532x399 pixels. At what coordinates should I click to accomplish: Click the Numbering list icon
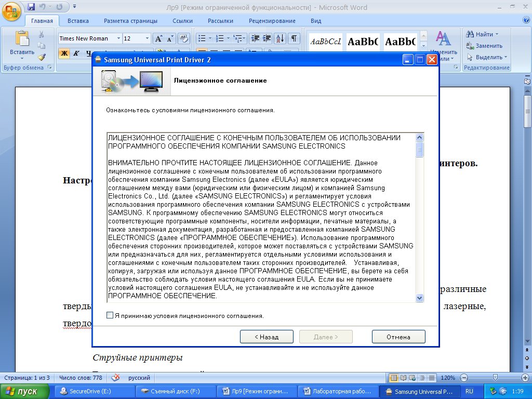[220, 38]
